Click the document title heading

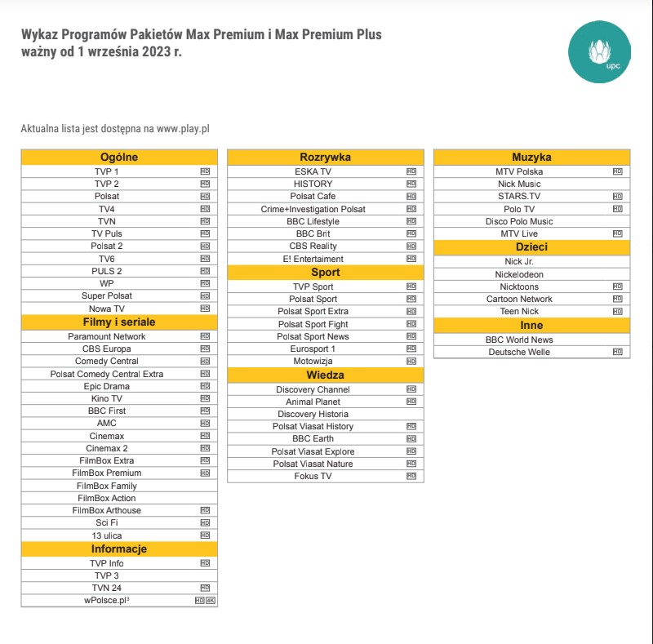[x=201, y=43]
